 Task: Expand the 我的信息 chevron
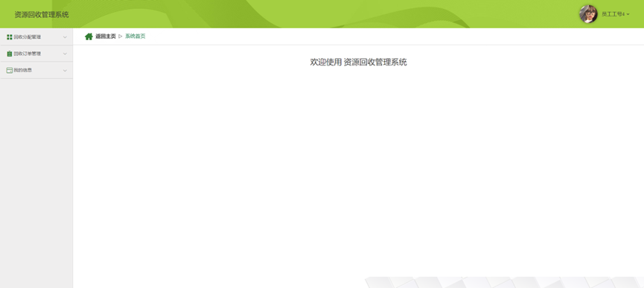tap(65, 71)
